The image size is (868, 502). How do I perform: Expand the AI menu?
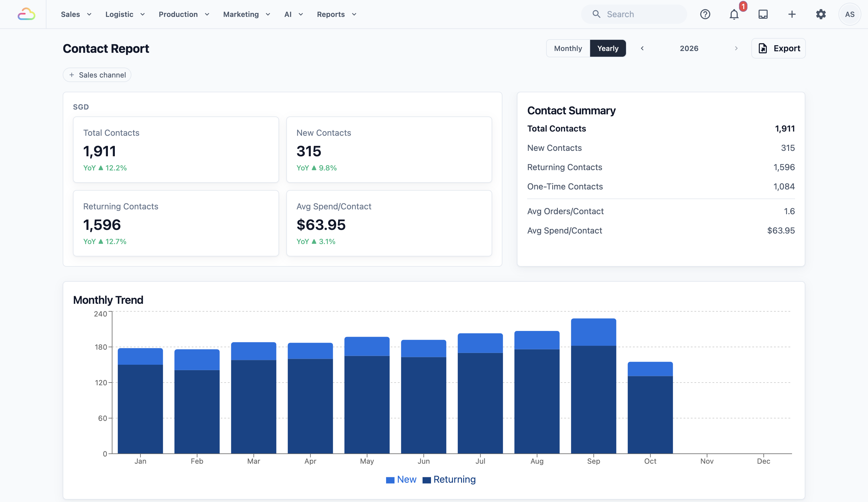coord(294,14)
